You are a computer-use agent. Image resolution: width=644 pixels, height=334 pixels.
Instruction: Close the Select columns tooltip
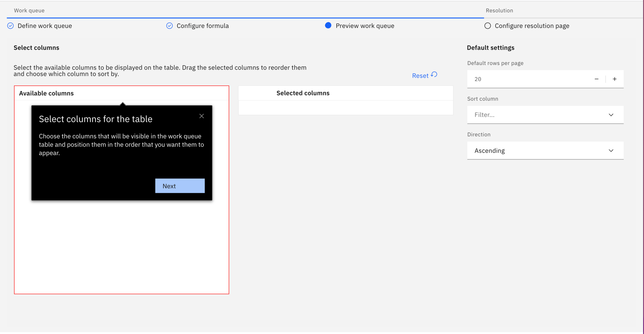point(201,116)
